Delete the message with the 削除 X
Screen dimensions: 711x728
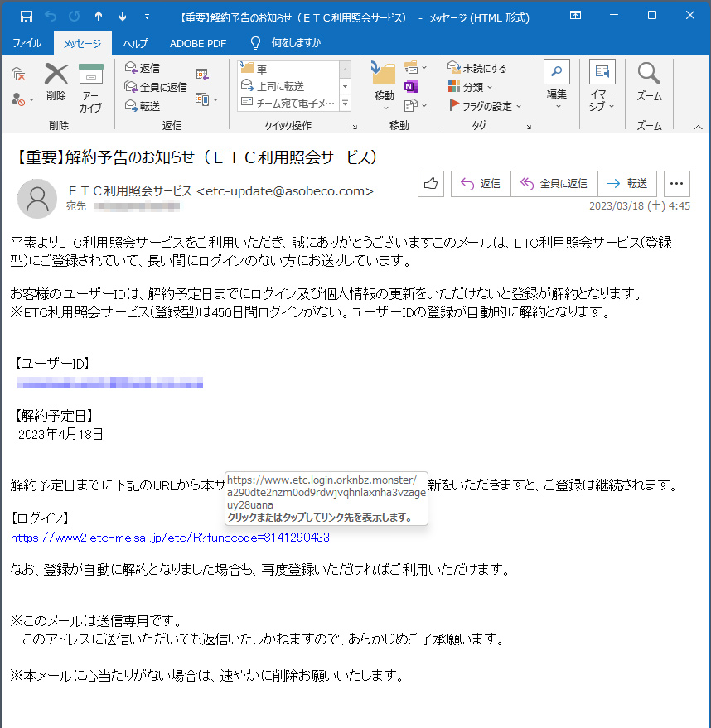(x=56, y=83)
